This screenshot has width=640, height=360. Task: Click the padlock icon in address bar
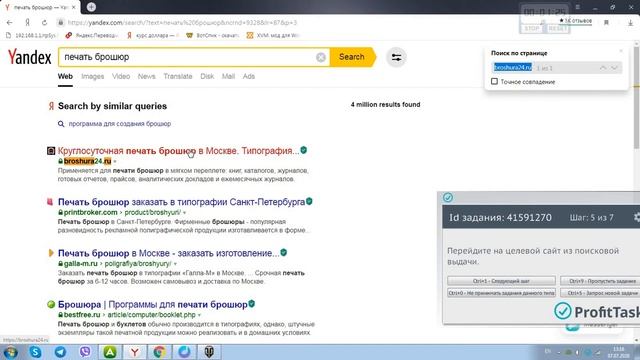click(x=61, y=23)
